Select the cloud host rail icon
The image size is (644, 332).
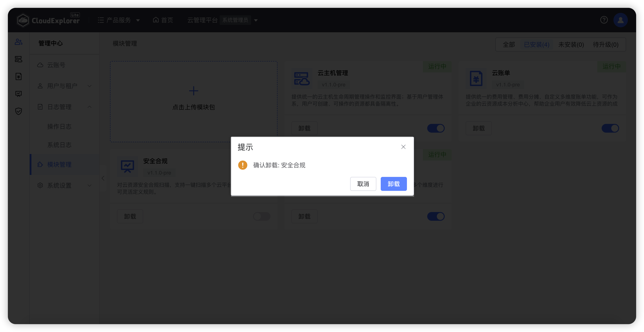[19, 59]
